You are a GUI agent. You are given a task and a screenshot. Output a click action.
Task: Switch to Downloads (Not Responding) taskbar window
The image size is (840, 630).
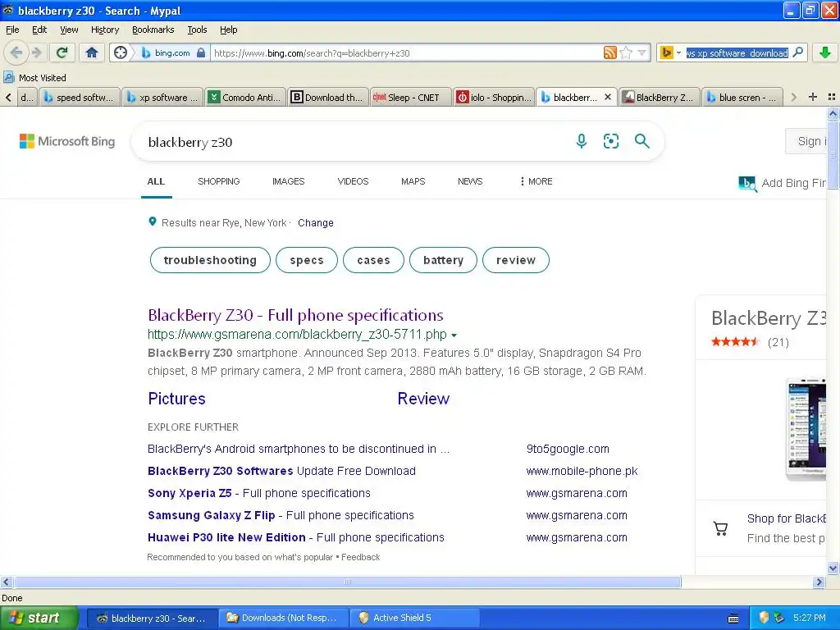(x=283, y=618)
